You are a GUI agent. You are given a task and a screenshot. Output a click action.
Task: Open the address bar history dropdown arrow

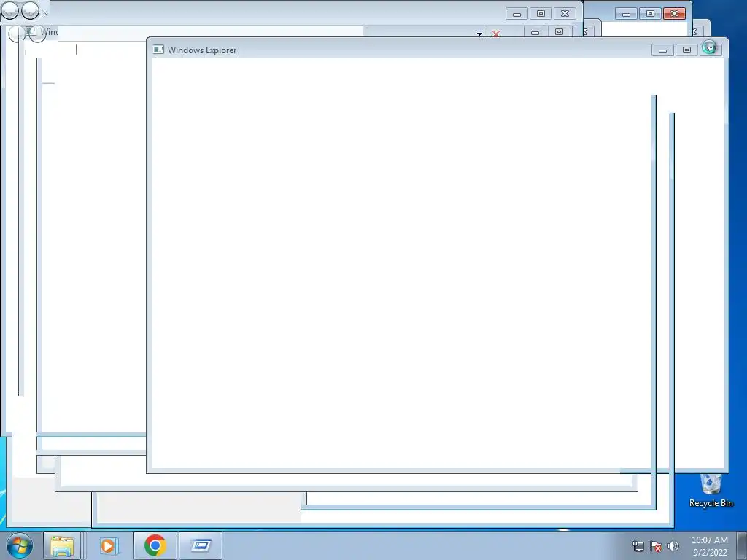click(x=479, y=34)
